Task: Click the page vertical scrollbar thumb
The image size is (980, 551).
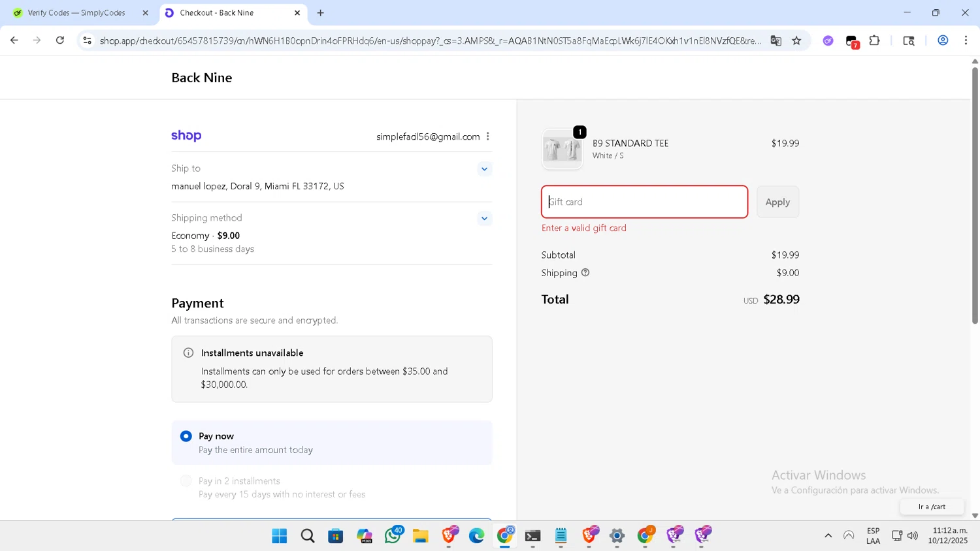Action: point(975,195)
